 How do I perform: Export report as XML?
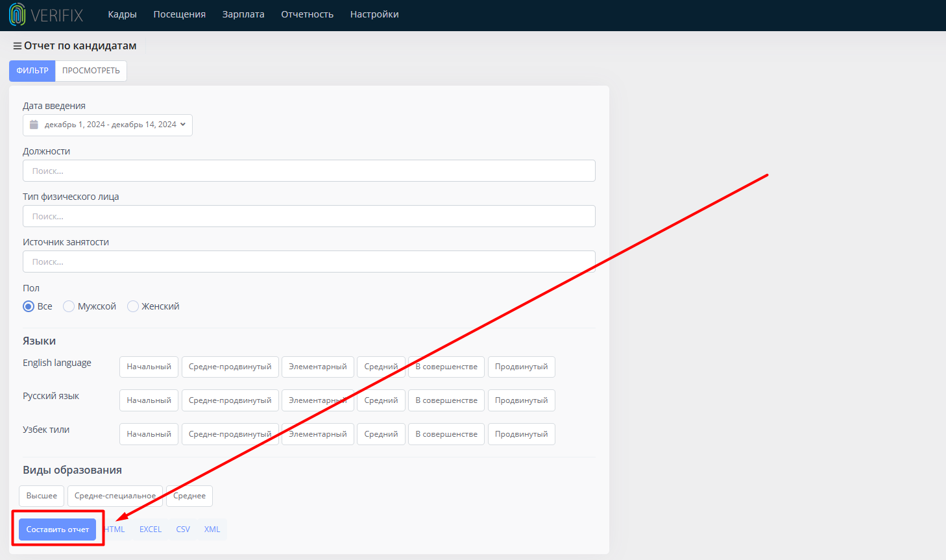[212, 530]
